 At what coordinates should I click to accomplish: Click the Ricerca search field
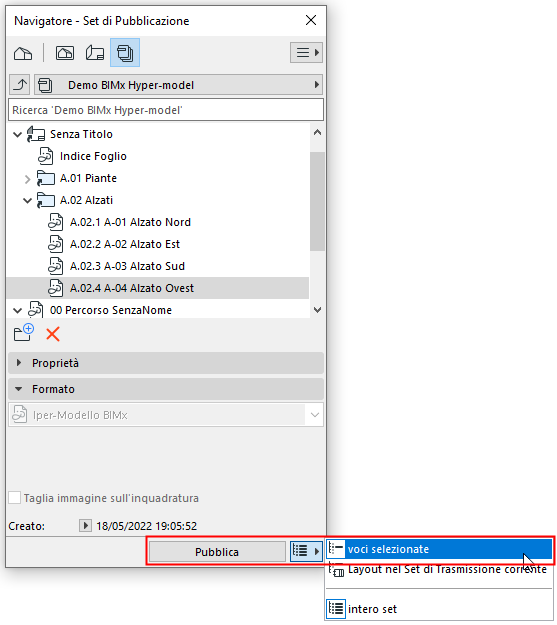pos(166,110)
